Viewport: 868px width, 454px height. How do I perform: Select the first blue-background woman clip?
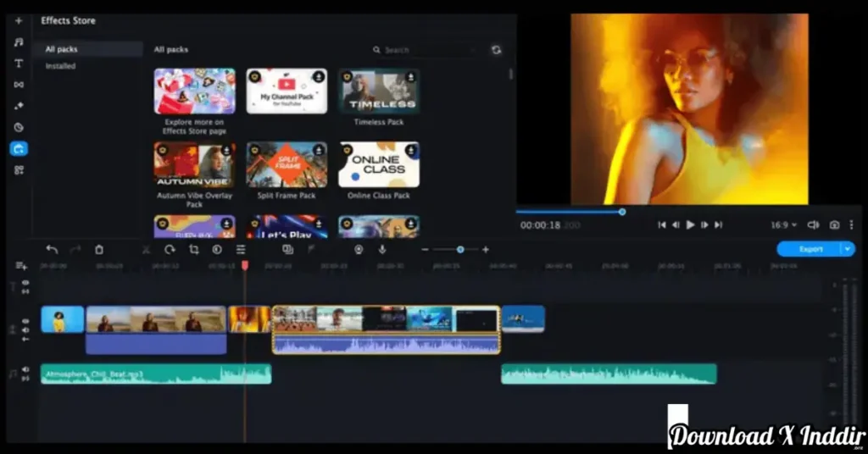pos(63,319)
